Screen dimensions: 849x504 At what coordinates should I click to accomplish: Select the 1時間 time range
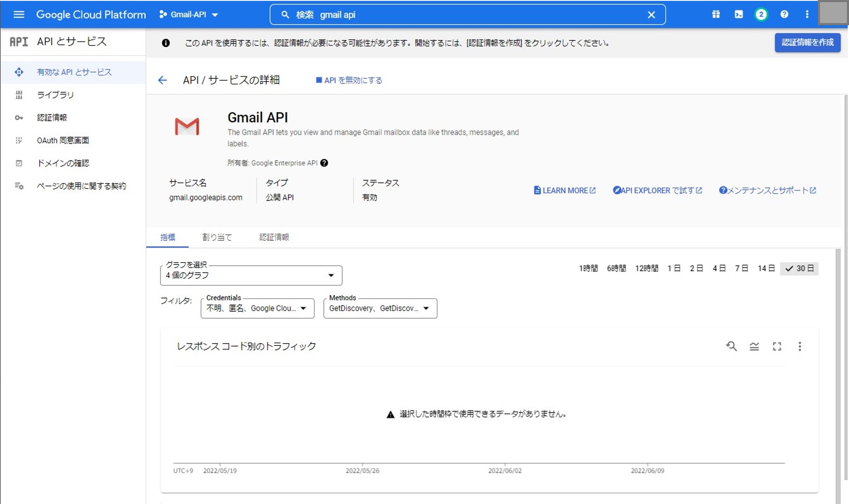click(588, 268)
